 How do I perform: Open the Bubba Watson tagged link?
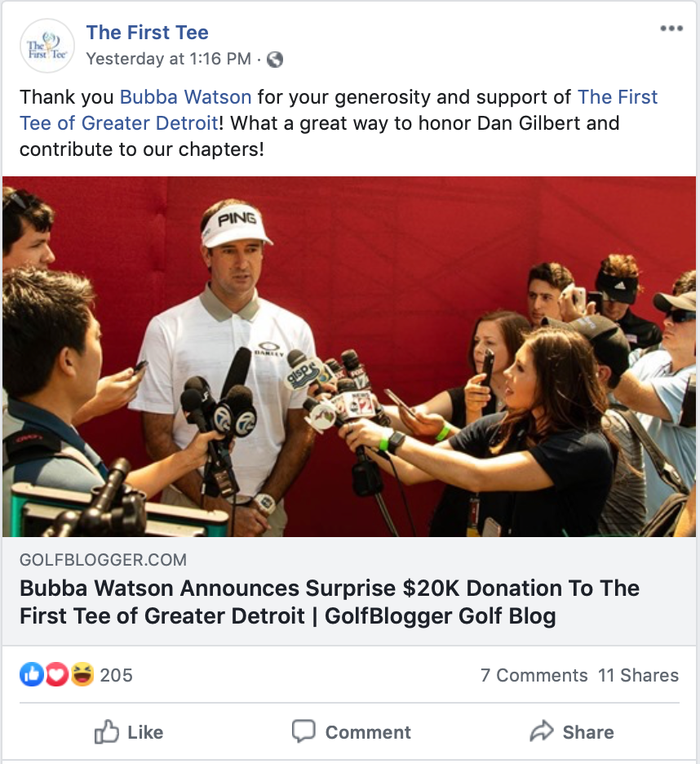pos(185,97)
